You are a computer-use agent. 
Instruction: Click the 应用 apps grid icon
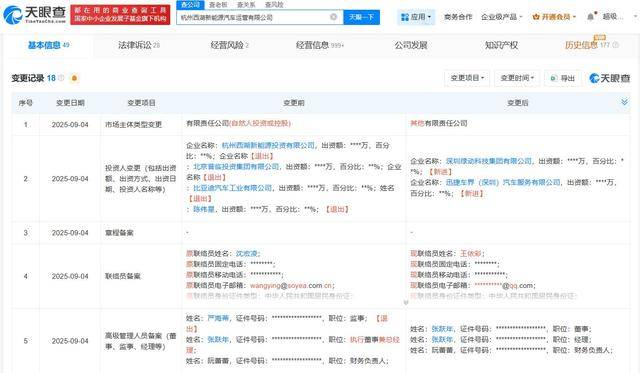(404, 17)
